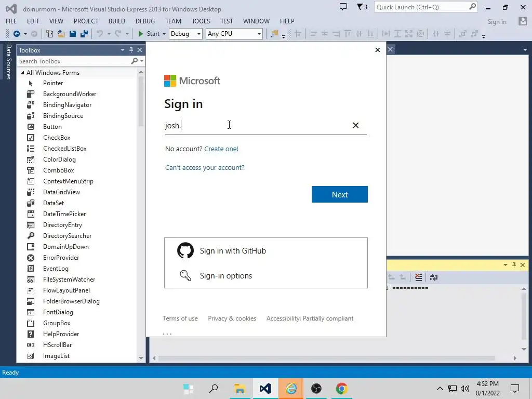Click Clear All icon in Output panel
The height and width of the screenshot is (399, 532).
click(x=418, y=277)
